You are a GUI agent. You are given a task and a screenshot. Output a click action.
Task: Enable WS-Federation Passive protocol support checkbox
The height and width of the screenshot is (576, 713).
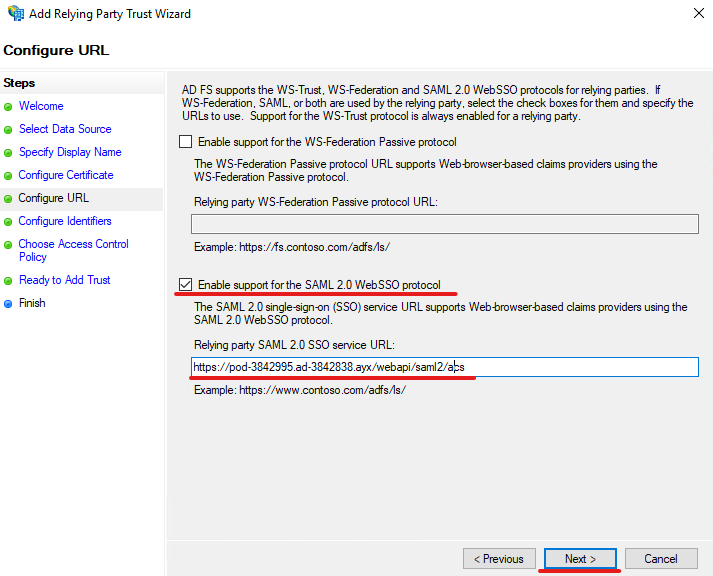(186, 142)
